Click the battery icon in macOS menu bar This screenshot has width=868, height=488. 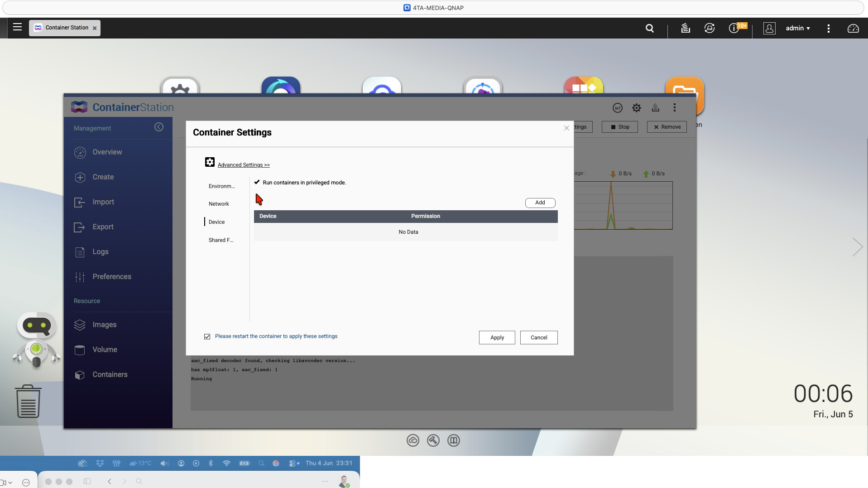pyautogui.click(x=245, y=463)
